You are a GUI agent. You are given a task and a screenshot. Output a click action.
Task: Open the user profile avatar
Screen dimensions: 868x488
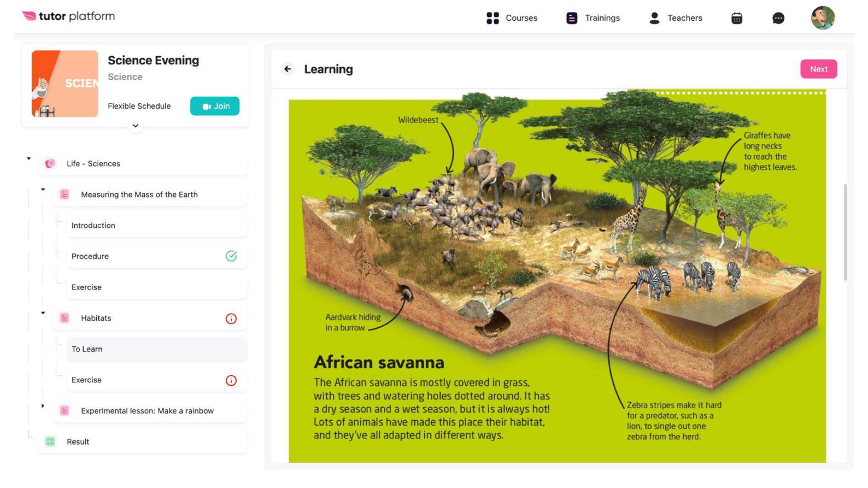point(823,18)
